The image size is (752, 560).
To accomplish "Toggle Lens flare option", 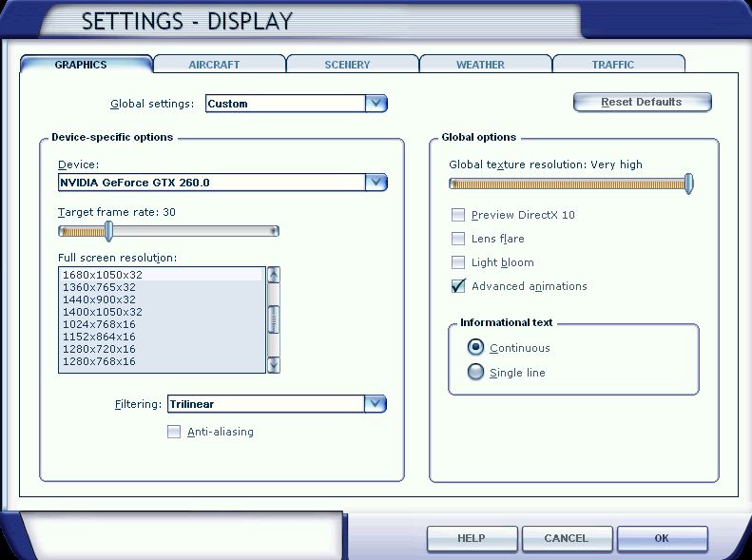I will [x=458, y=239].
